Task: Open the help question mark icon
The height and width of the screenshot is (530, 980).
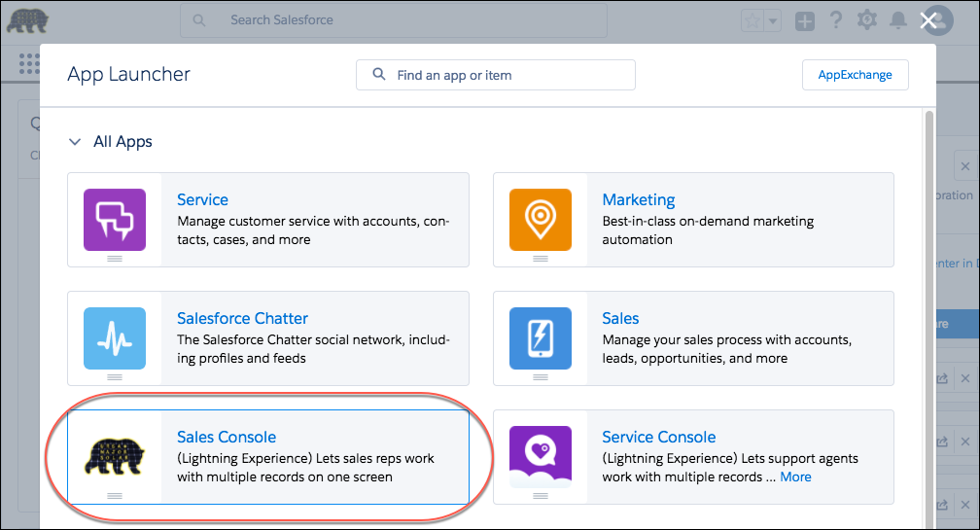Action: tap(836, 20)
